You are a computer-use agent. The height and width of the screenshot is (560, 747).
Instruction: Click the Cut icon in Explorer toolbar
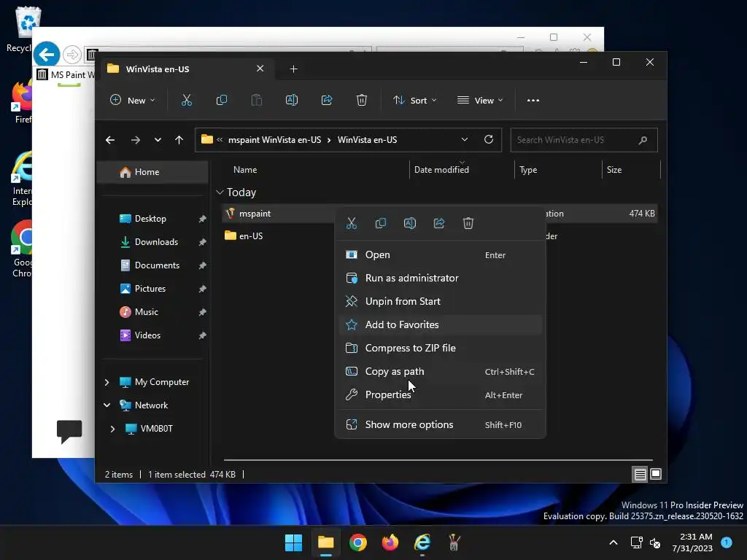(x=186, y=100)
